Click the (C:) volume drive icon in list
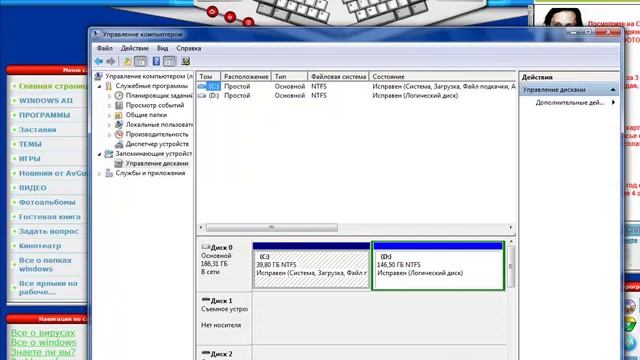This screenshot has width=640, height=360. 202,86
